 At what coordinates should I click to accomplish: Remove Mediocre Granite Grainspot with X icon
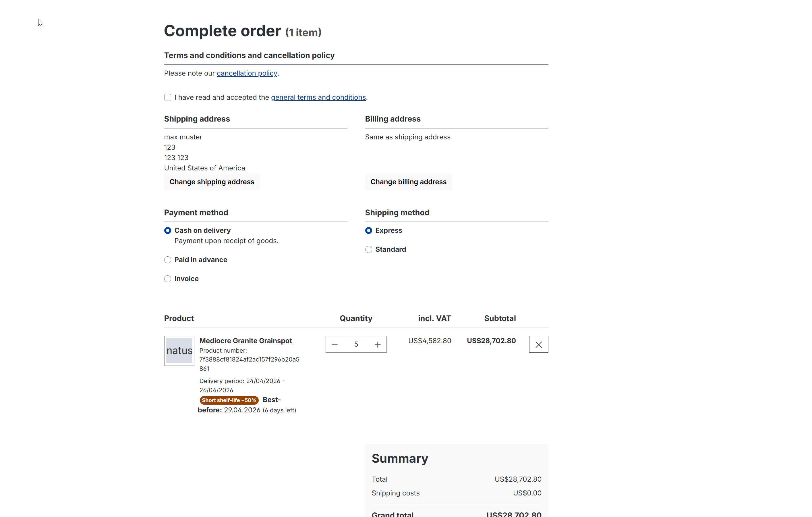(x=539, y=344)
